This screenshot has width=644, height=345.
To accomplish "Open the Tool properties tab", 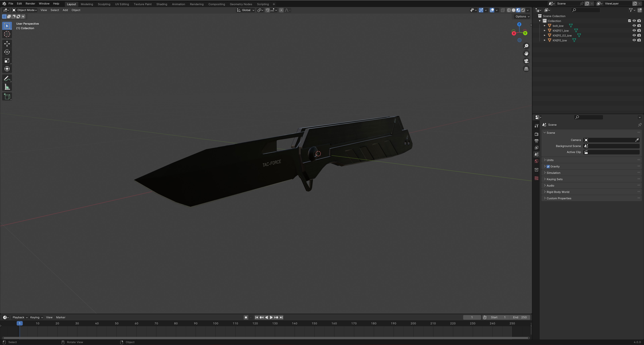I will (536, 126).
